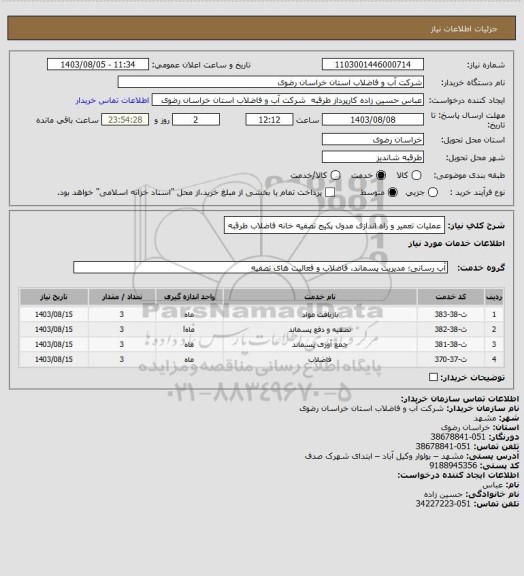Viewport: 524px width, 576px height.
Task: Select service code ث-38-381 cell
Action: (451, 344)
